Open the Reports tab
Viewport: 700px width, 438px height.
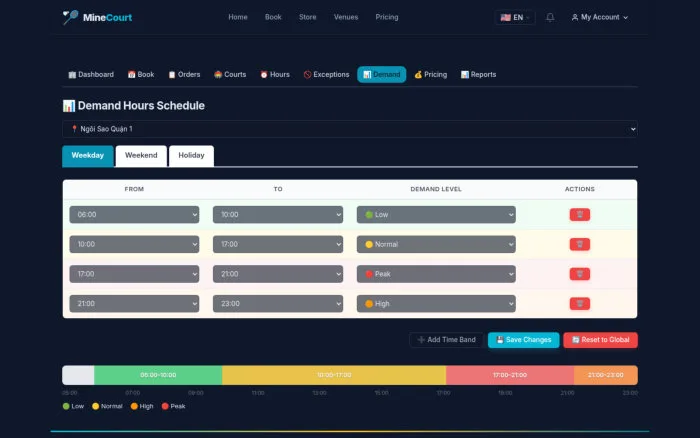click(x=479, y=75)
